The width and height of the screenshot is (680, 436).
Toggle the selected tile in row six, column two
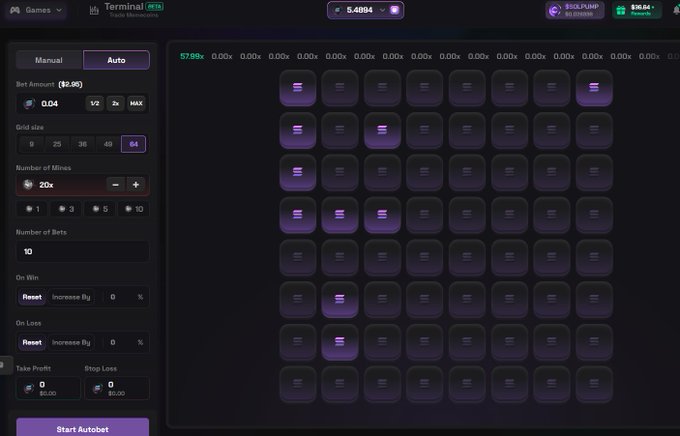(x=340, y=299)
